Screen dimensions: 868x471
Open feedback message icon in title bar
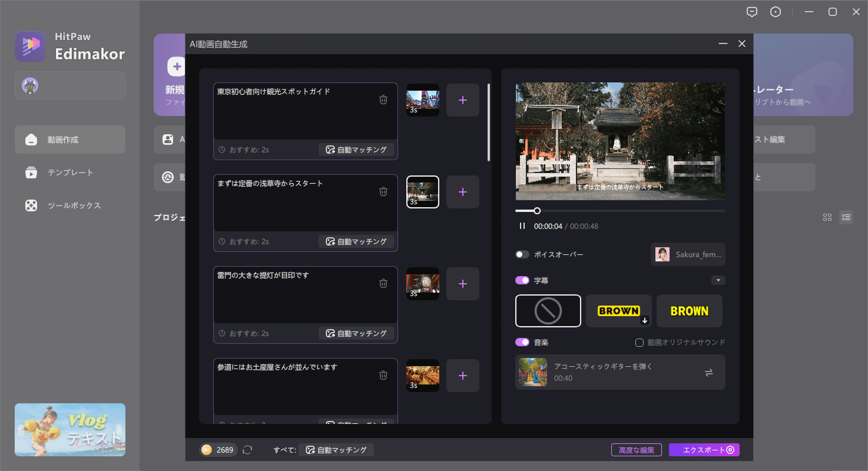click(x=751, y=12)
